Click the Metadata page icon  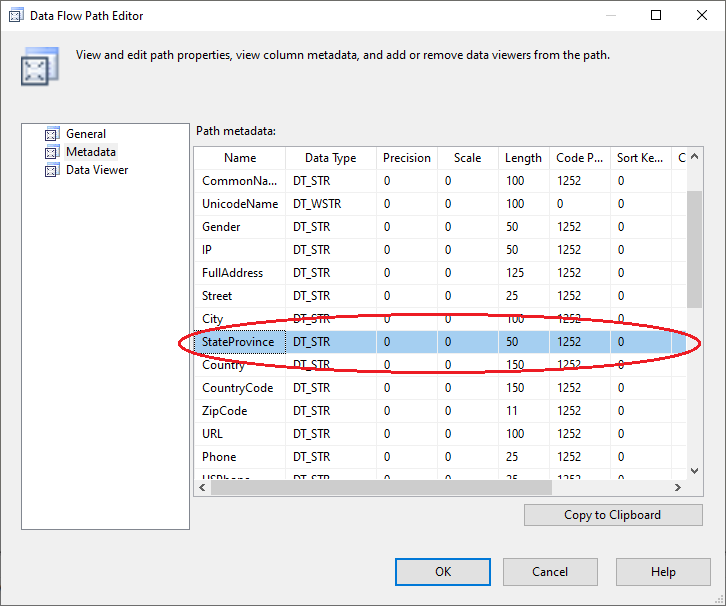pyautogui.click(x=52, y=152)
